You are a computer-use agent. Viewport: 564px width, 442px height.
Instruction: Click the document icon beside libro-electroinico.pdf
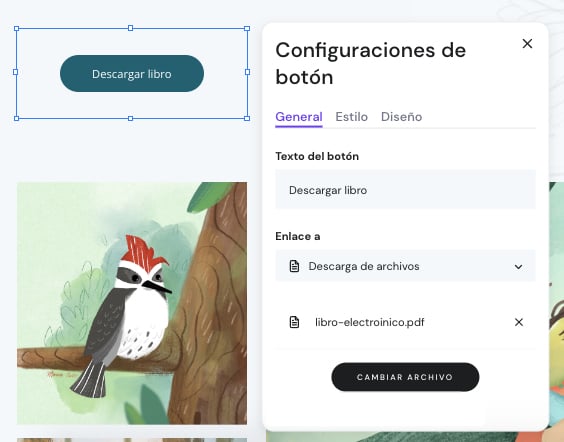coord(294,322)
